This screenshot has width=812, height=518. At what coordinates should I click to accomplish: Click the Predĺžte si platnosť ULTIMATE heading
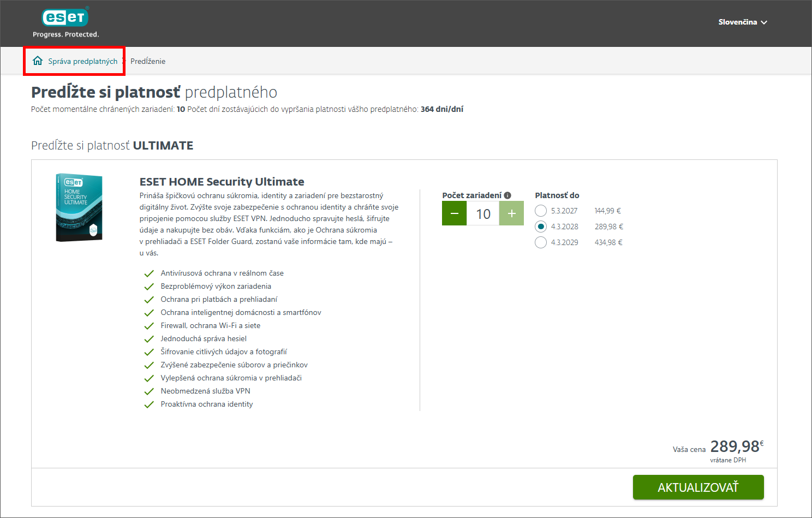click(112, 145)
